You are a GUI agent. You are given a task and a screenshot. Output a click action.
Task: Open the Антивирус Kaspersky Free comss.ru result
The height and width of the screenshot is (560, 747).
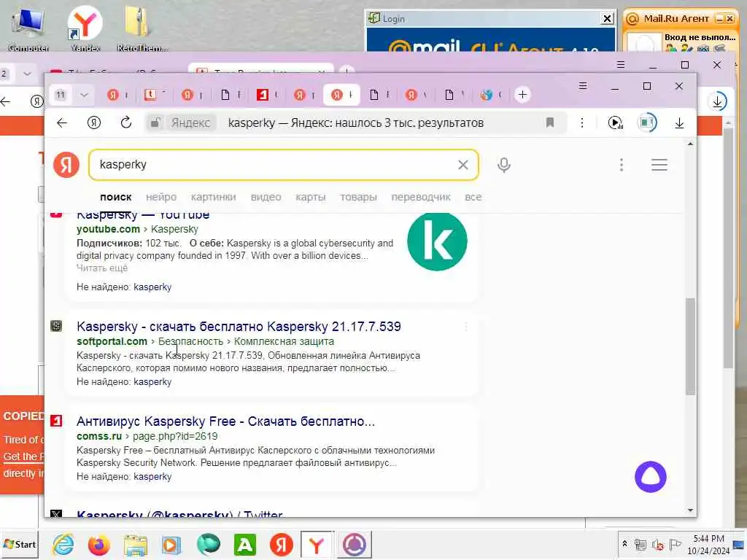[226, 421]
